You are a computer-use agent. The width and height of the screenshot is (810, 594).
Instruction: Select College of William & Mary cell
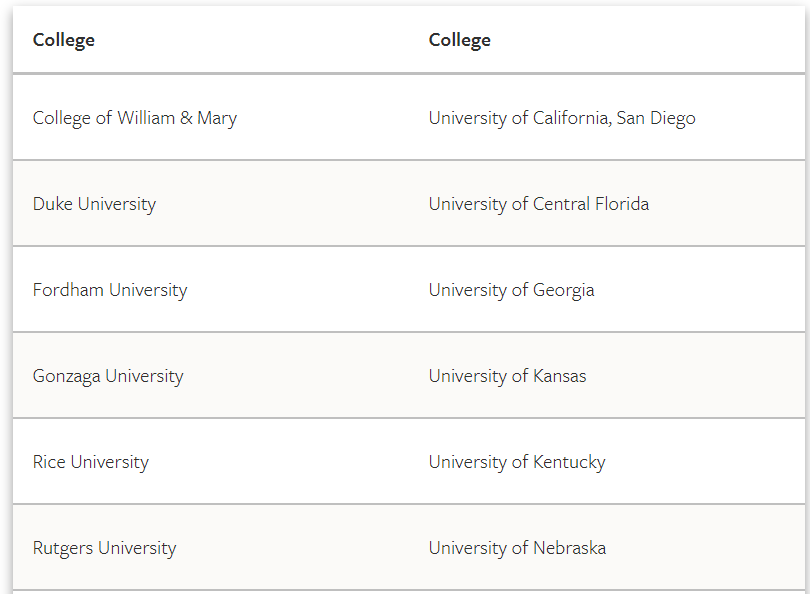coord(135,118)
